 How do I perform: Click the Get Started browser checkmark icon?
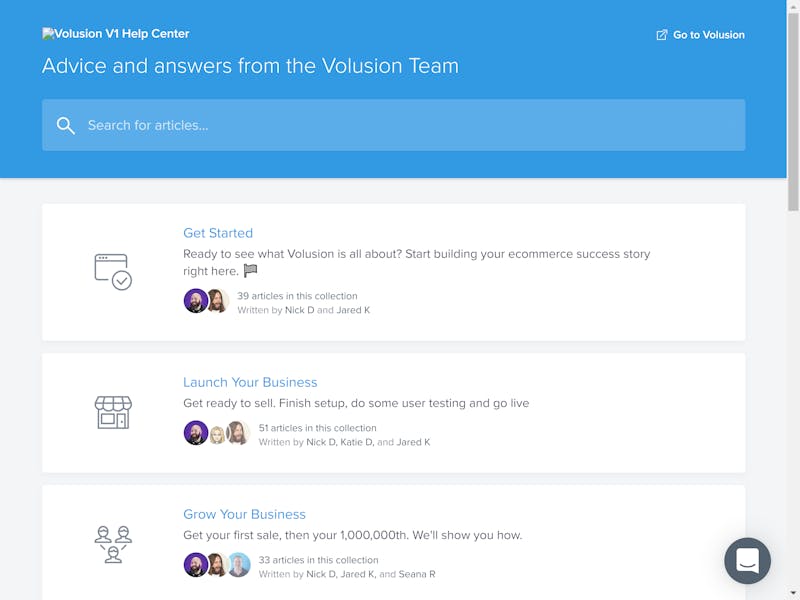point(113,271)
